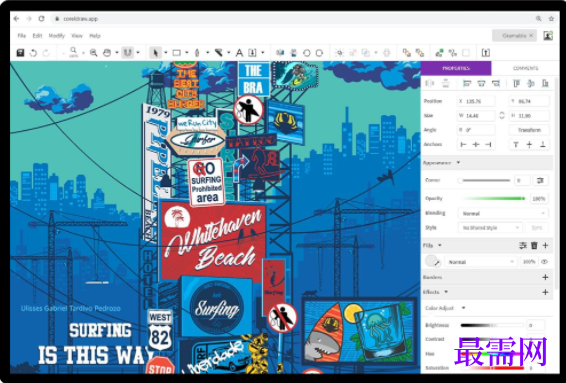The width and height of the screenshot is (566, 383).
Task: Open the Edit menu
Action: coord(37,35)
